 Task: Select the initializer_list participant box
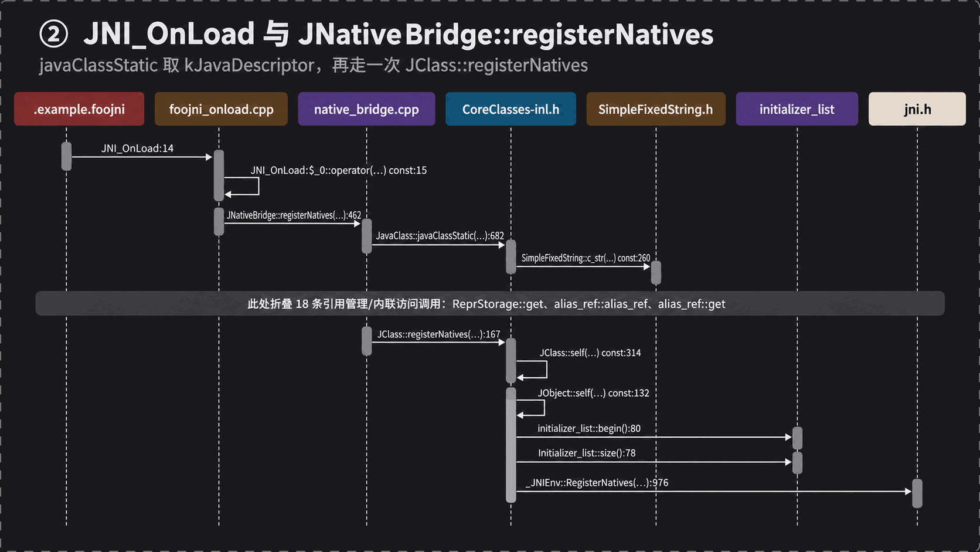pyautogui.click(x=797, y=109)
